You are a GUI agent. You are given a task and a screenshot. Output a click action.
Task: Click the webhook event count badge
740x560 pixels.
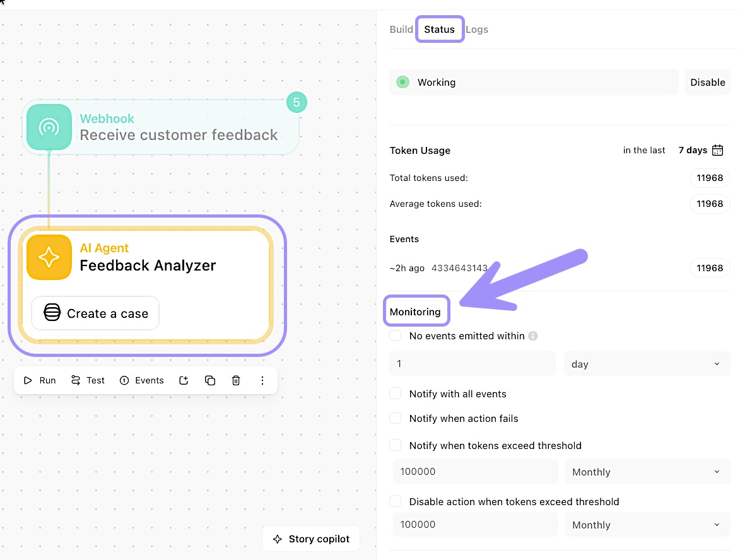(x=296, y=102)
